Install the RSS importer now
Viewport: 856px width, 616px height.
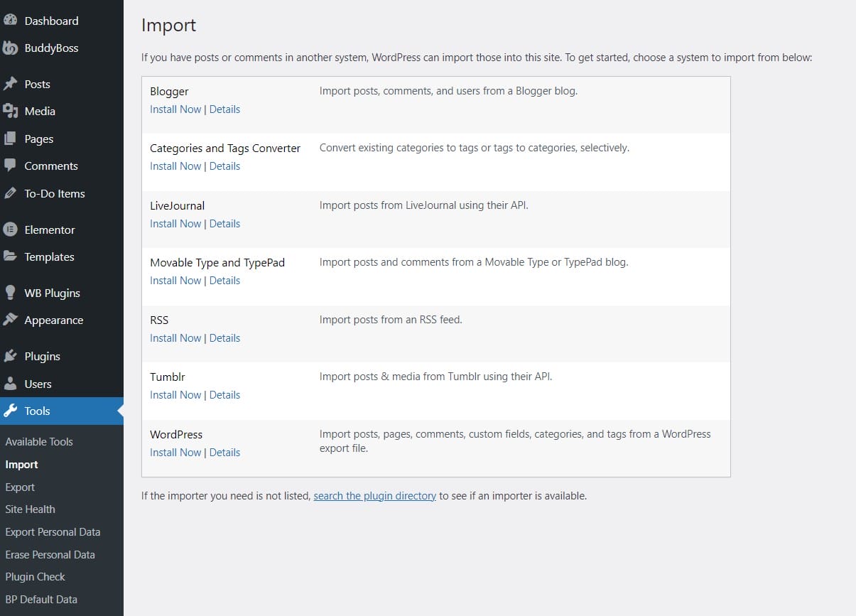pos(175,338)
